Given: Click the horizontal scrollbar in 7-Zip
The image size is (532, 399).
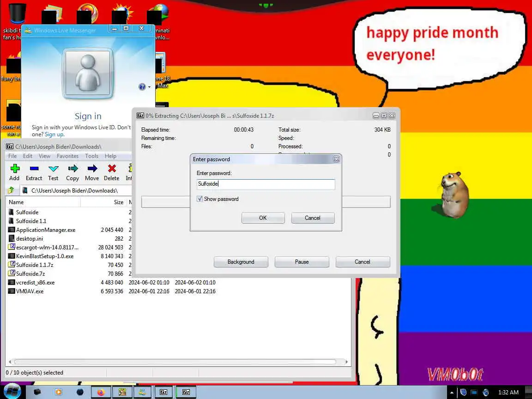Looking at the screenshot, I should 175,362.
